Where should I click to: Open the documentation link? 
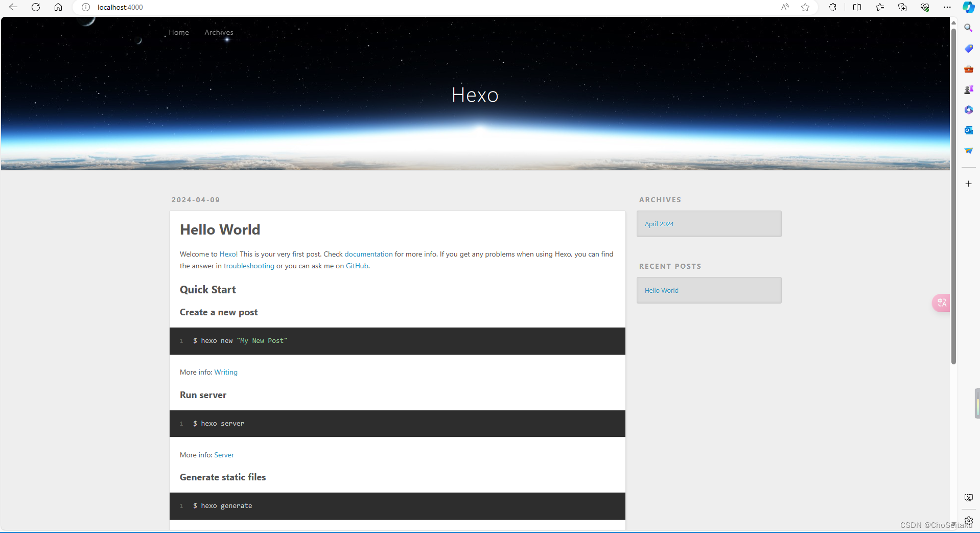(x=368, y=254)
